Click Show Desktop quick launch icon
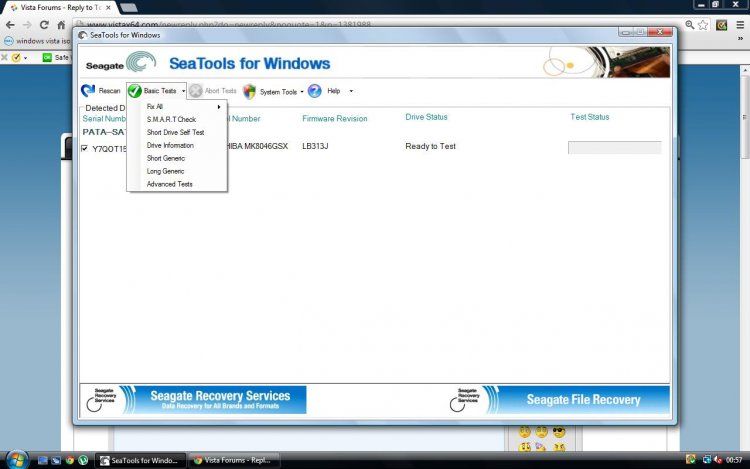This screenshot has height=469, width=750. click(x=43, y=460)
